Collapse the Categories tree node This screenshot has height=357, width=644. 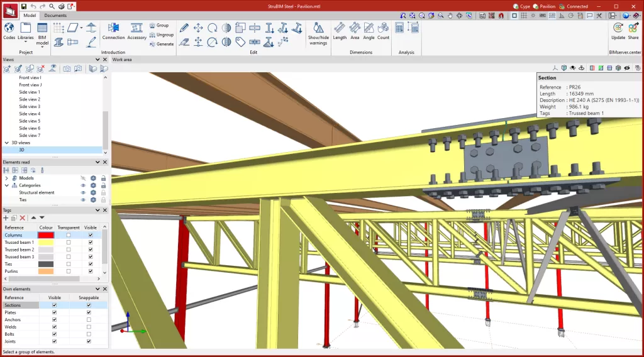6,185
